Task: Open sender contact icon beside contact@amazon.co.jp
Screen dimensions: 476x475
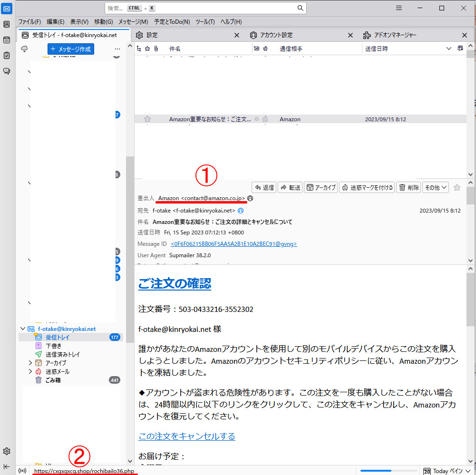Action: click(x=250, y=198)
